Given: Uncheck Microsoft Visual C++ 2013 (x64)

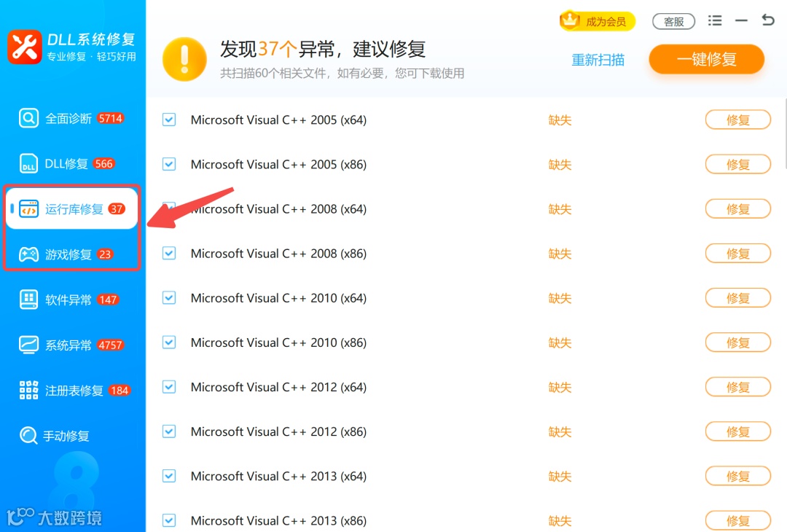Looking at the screenshot, I should click(169, 476).
